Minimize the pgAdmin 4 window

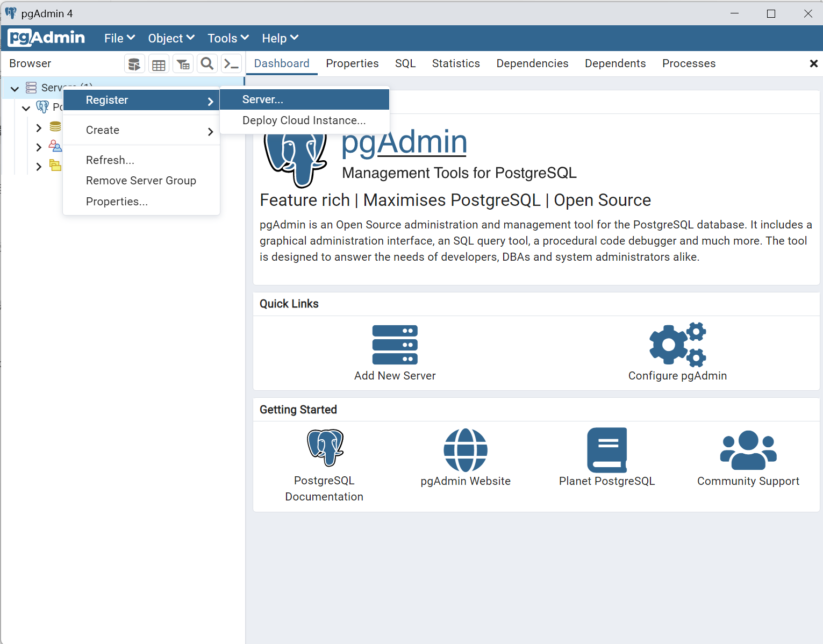point(735,13)
